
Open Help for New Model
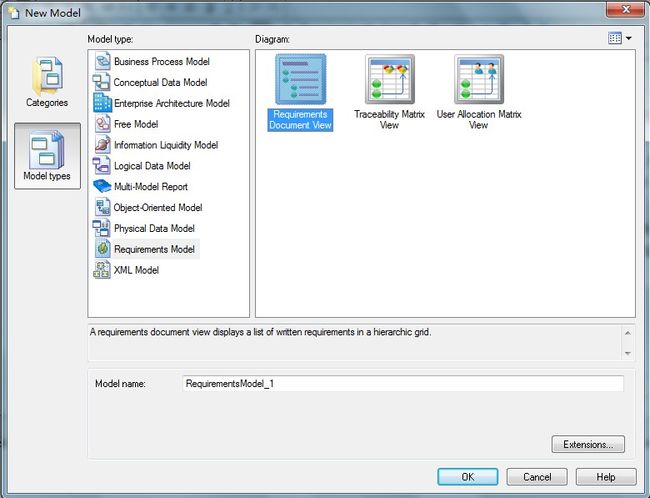tap(606, 477)
